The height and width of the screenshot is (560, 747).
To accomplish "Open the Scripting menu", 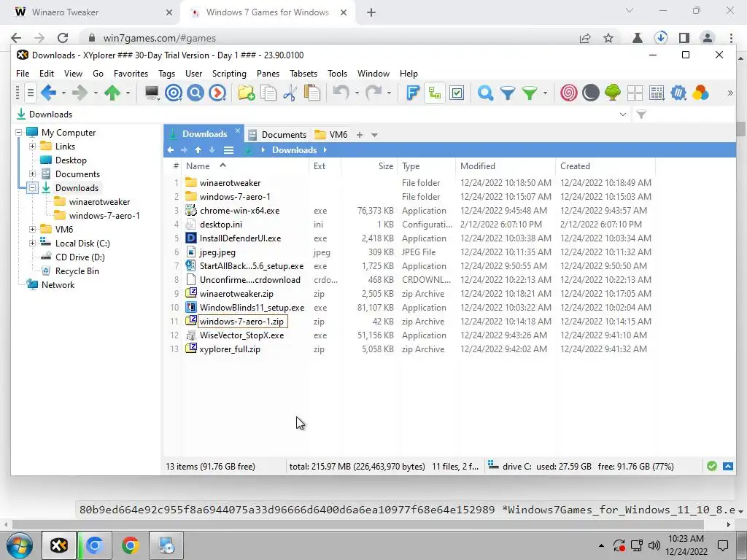I will (x=229, y=74).
